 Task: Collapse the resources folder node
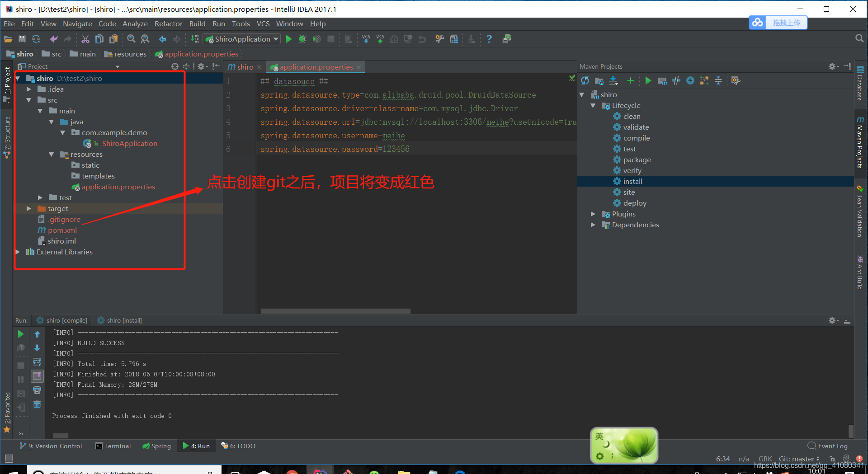(x=51, y=155)
